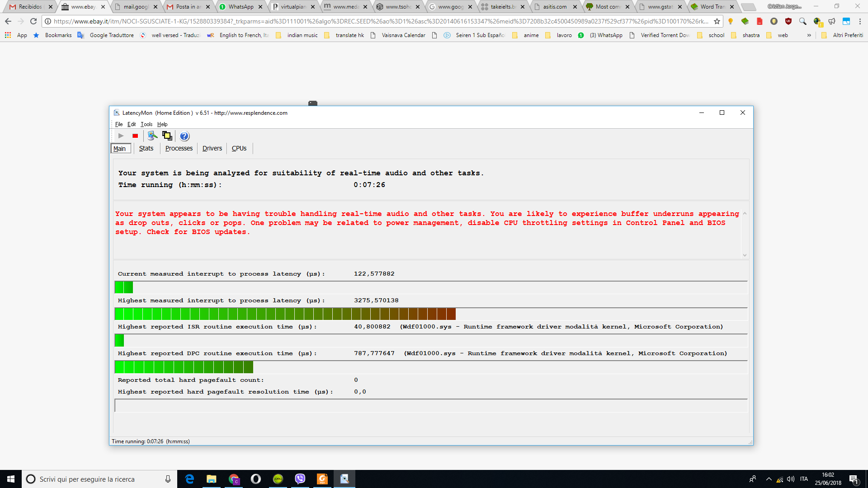The image size is (868, 488).
Task: Open the indian music bookmark folder
Action: pyautogui.click(x=297, y=35)
